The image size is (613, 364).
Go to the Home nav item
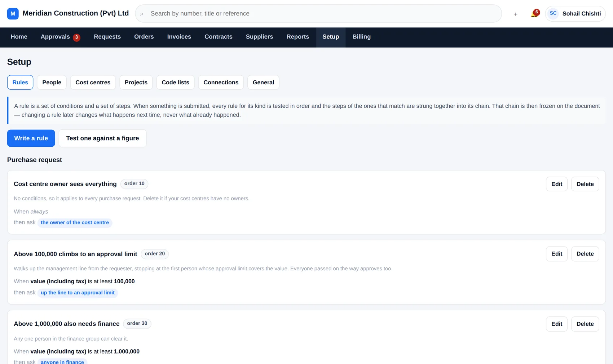19,37
